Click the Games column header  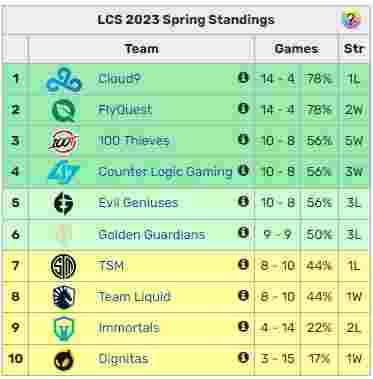tap(296, 49)
